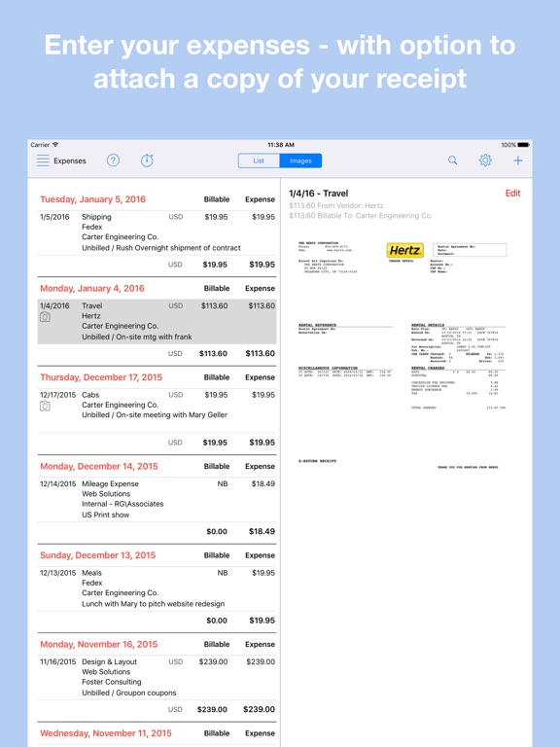
Task: Add a new expense with plus icon
Action: [517, 160]
